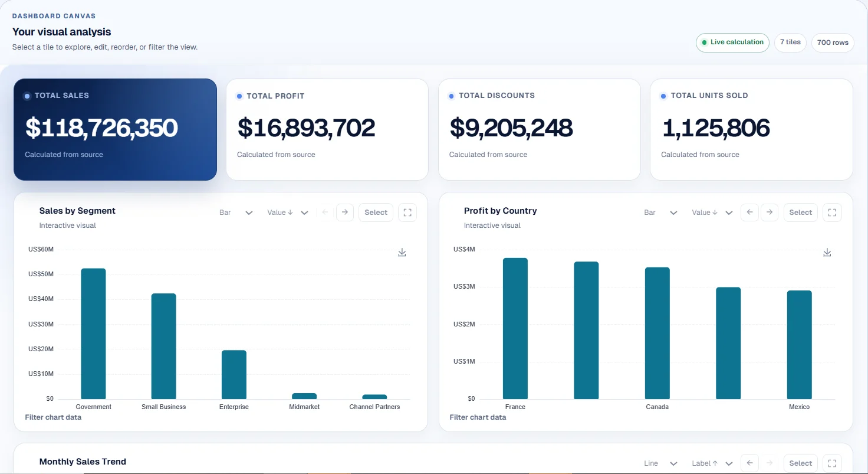Move Profit by Country tile right
This screenshot has width=868, height=474.
coord(770,213)
